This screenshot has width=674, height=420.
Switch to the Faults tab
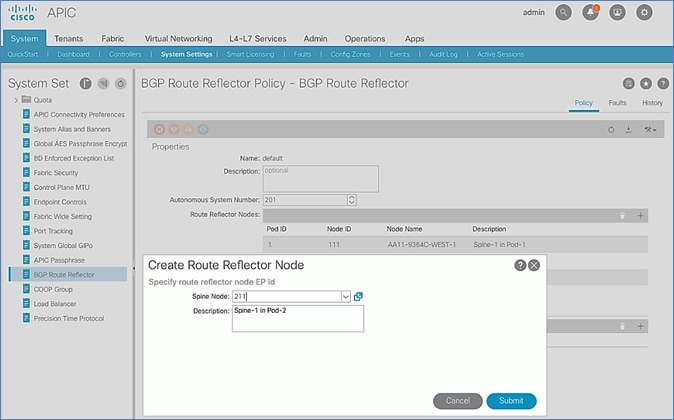617,103
